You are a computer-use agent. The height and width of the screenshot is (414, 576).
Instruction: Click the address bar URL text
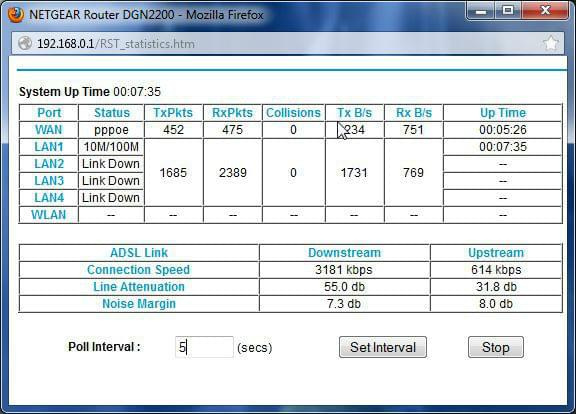point(116,44)
